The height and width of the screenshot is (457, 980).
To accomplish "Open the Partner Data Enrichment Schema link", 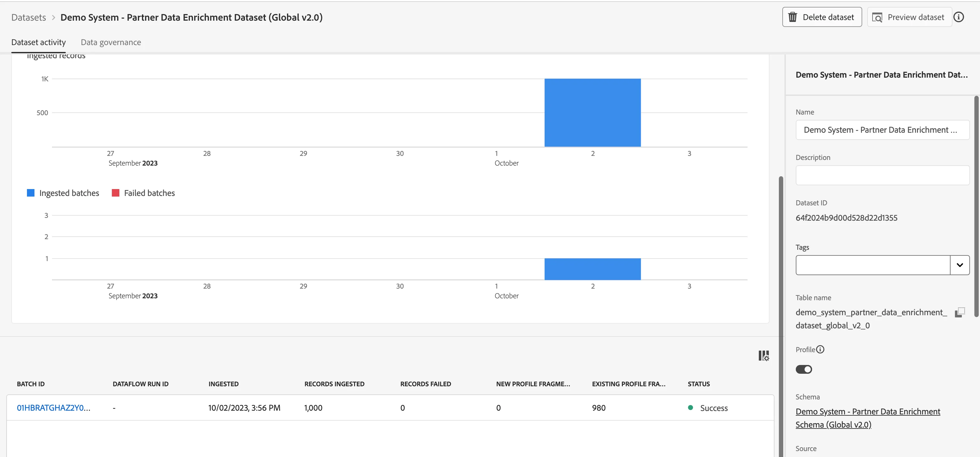I will 868,418.
